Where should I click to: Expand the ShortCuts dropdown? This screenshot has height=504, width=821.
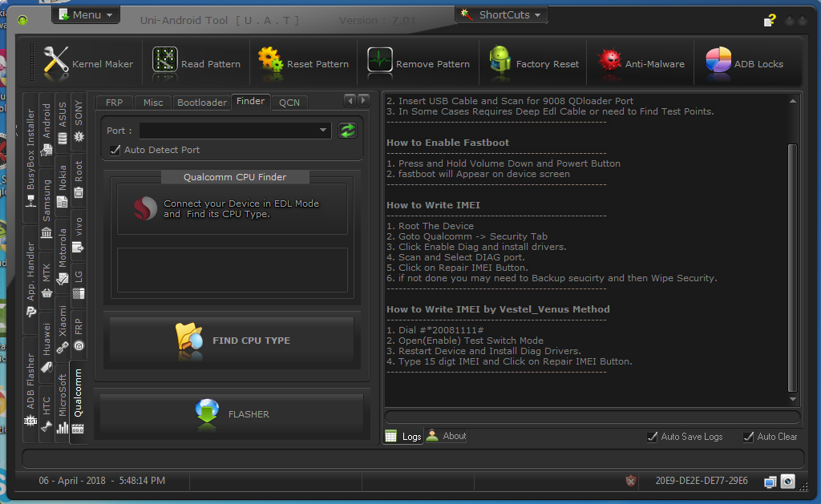coord(502,14)
